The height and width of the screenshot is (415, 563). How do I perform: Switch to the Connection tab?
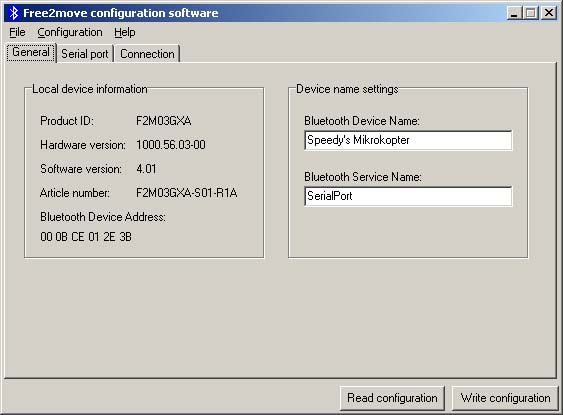coord(147,54)
